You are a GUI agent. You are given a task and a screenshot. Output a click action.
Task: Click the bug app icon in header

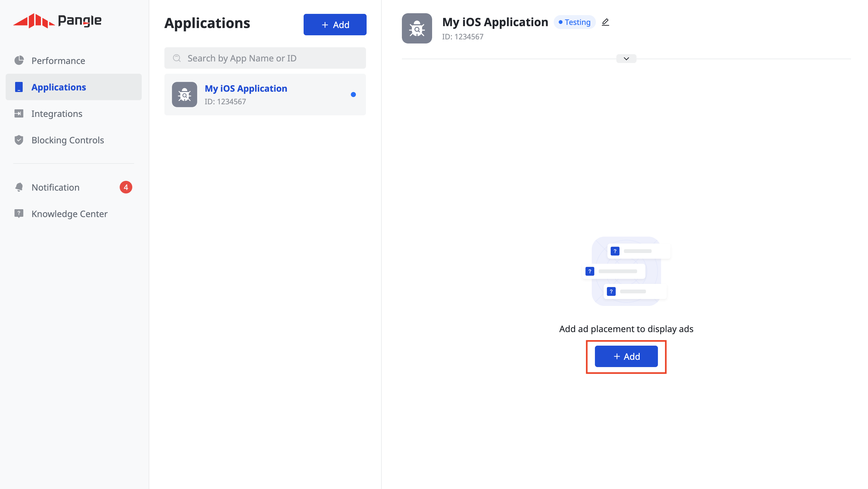pos(416,28)
